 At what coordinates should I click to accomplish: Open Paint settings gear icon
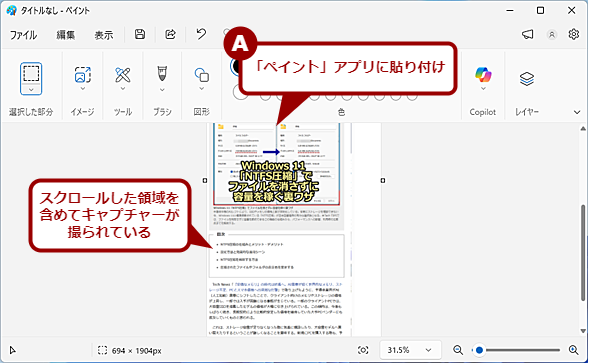tap(574, 34)
